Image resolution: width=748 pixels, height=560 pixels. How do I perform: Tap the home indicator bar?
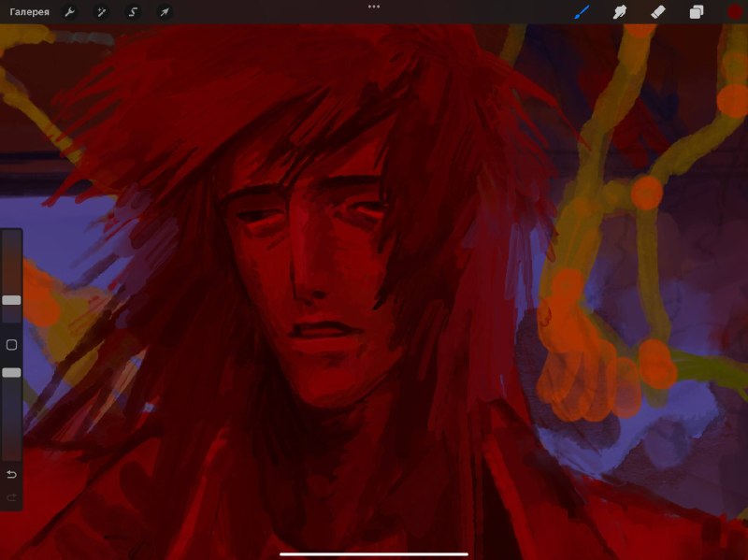[373, 554]
